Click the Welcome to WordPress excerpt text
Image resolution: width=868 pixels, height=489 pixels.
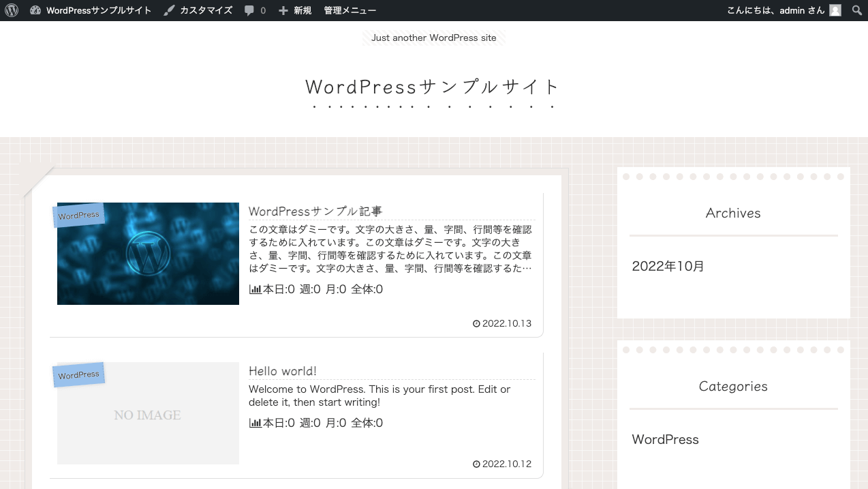click(x=379, y=396)
